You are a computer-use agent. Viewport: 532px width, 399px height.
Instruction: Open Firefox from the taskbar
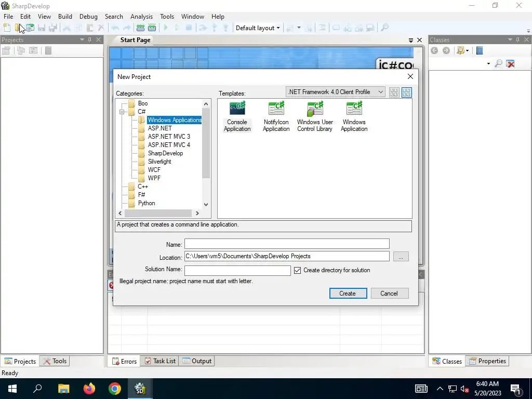89,389
